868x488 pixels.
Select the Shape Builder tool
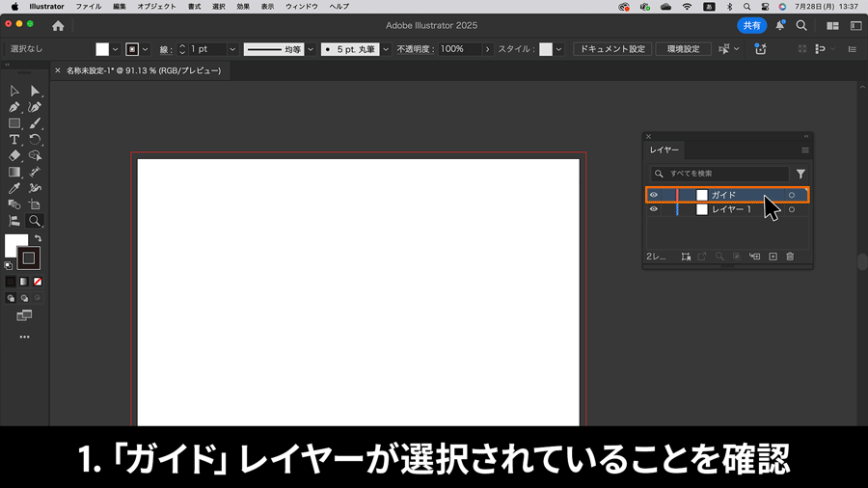(35, 155)
